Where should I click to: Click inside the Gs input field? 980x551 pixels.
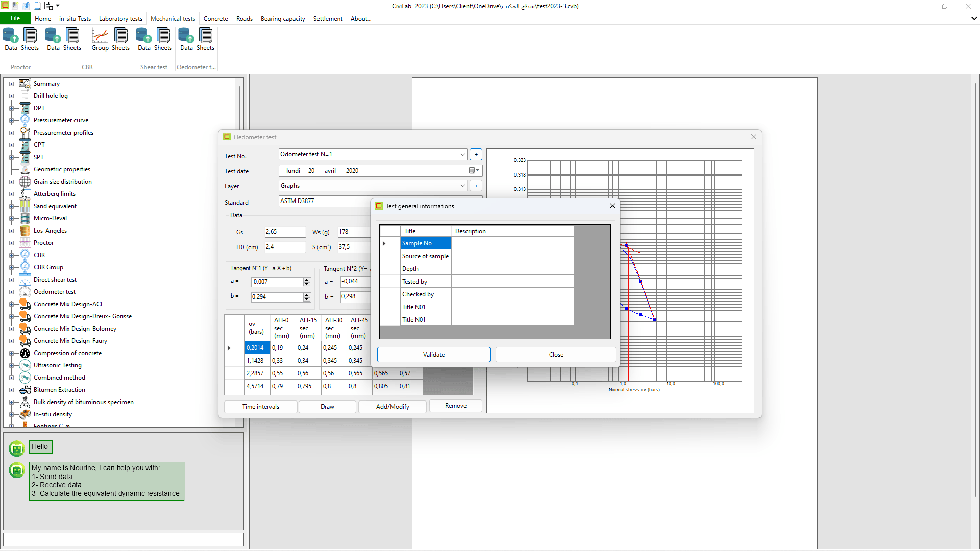coord(284,232)
